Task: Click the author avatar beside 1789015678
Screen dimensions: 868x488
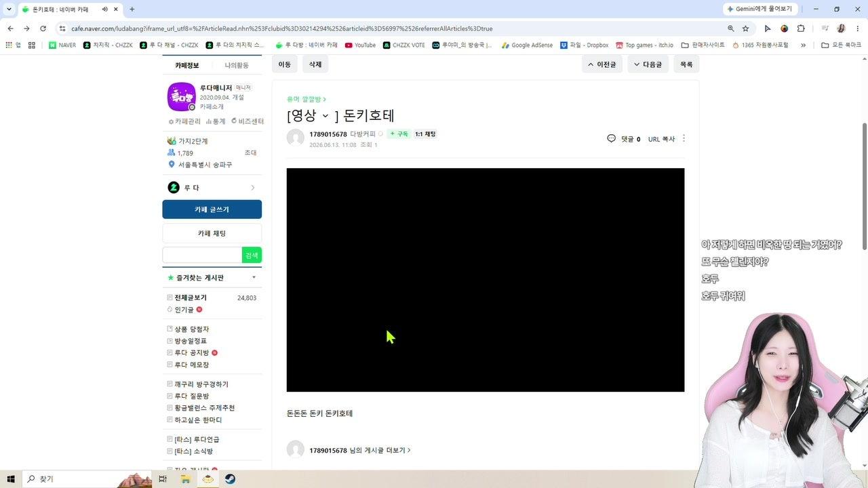Action: click(x=295, y=138)
